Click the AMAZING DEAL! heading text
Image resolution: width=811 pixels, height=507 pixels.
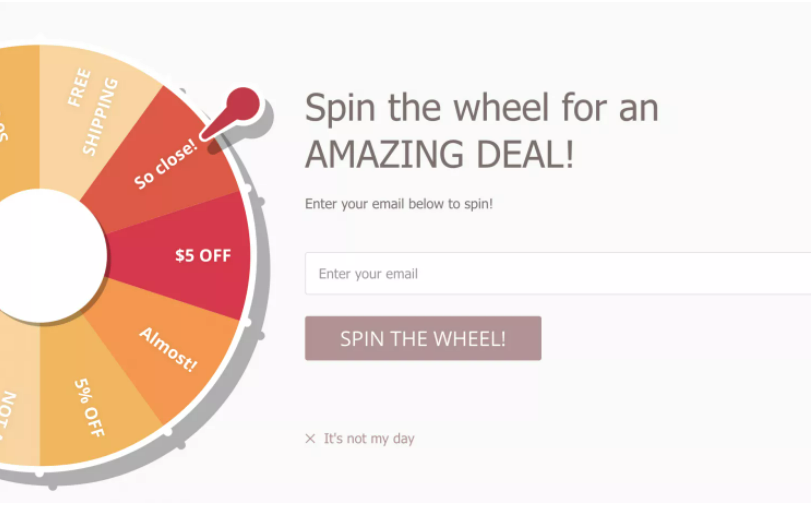tap(439, 154)
